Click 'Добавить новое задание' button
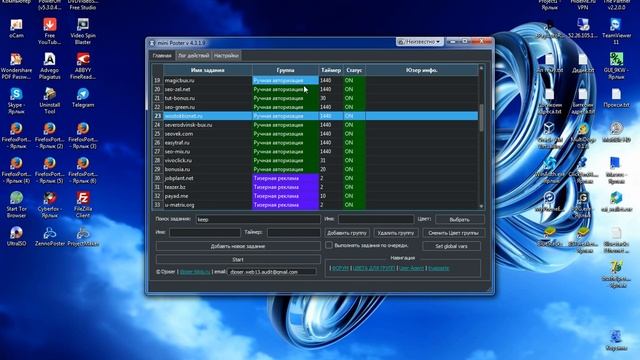Viewport: 640px width, 360px height. (238, 246)
